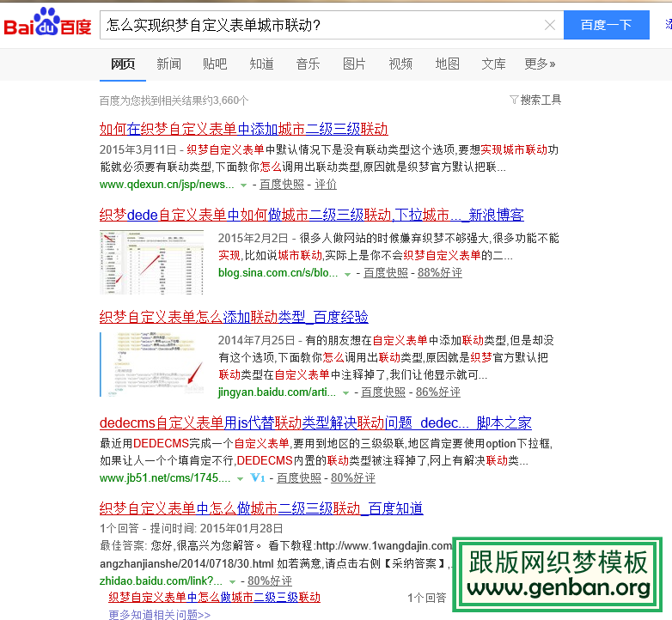672x620 pixels.
Task: Open the 贴吧 tab
Action: pos(215,64)
